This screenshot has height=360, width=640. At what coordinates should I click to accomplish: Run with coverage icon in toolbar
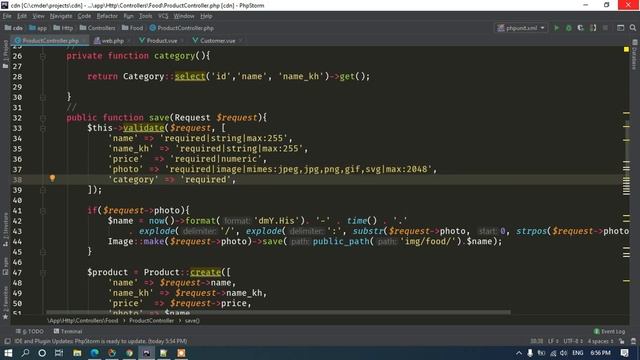(x=580, y=28)
